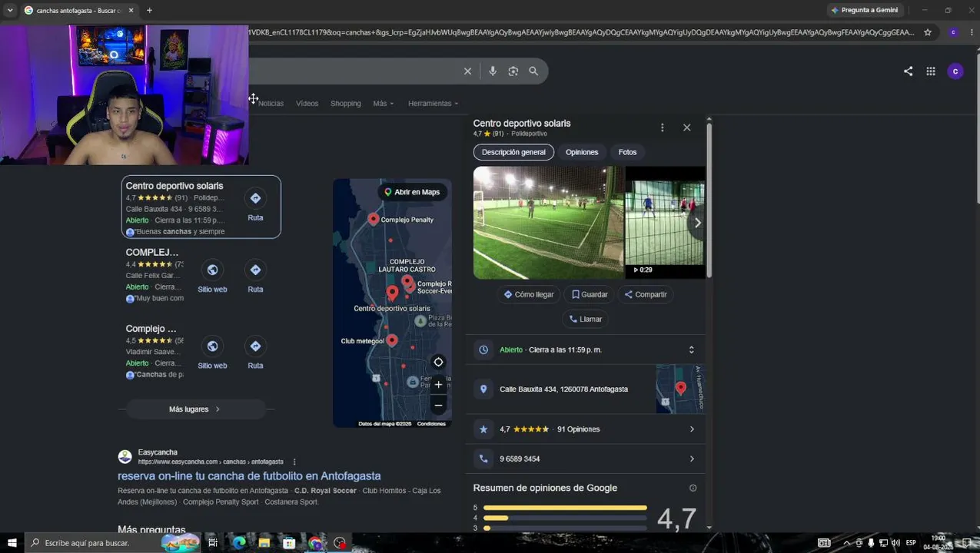Screen dimensions: 980x553
Task: Open a new browser tab
Action: (x=149, y=10)
